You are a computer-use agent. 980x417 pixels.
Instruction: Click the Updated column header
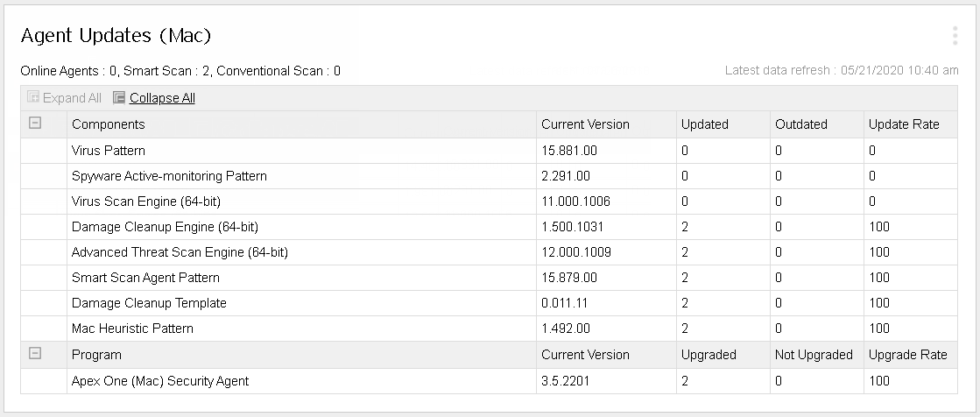tap(704, 124)
